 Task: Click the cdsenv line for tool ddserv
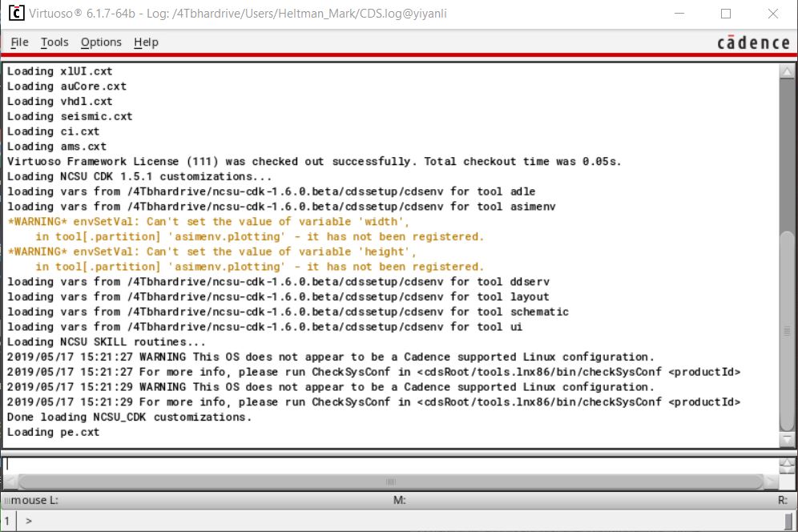click(x=278, y=281)
